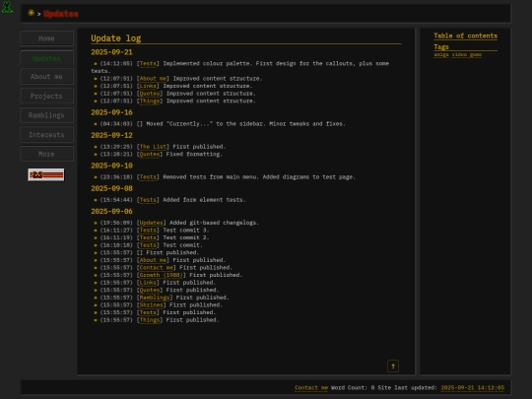Open Things link in First published entry
The width and height of the screenshot is (532, 399).
click(x=150, y=319)
